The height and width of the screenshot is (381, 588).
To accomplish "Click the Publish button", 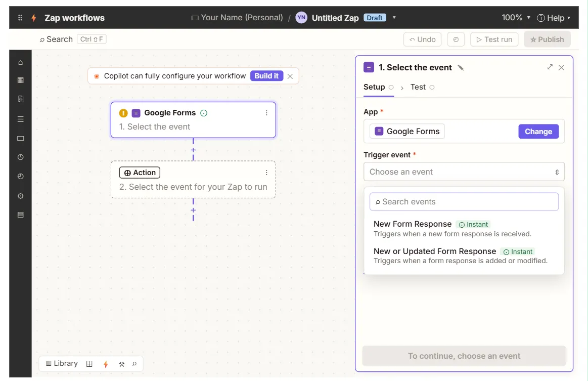I will tap(547, 39).
